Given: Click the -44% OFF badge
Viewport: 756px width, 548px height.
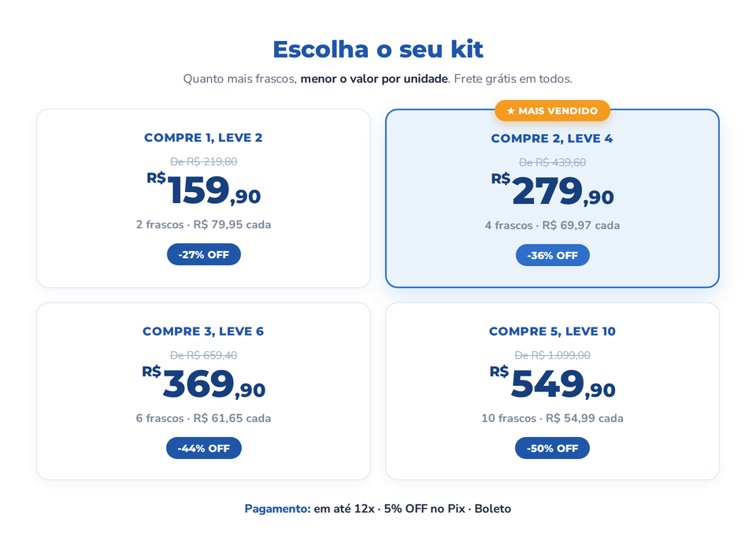Looking at the screenshot, I should (x=203, y=448).
